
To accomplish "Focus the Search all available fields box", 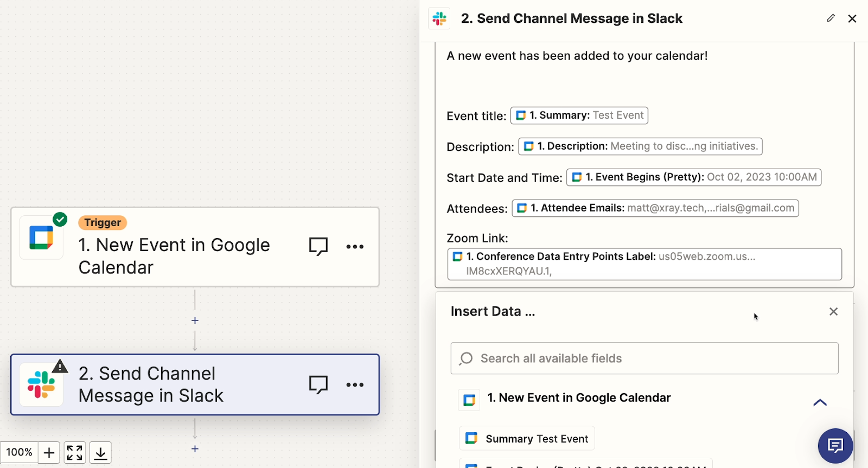I will coord(644,358).
